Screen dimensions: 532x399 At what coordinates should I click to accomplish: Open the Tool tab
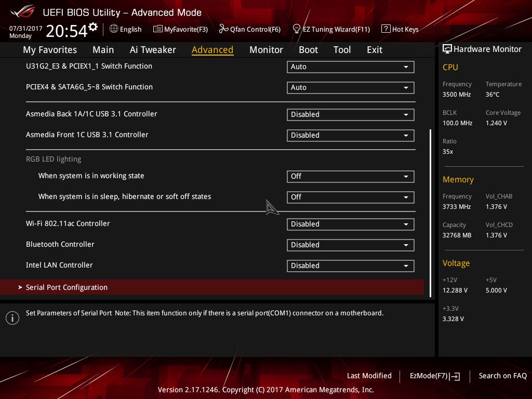coord(342,50)
